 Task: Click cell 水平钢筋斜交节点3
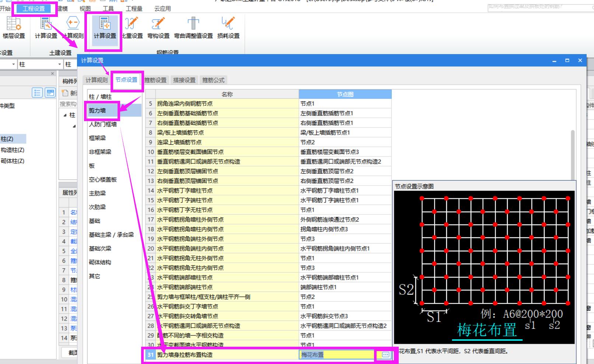point(345,316)
